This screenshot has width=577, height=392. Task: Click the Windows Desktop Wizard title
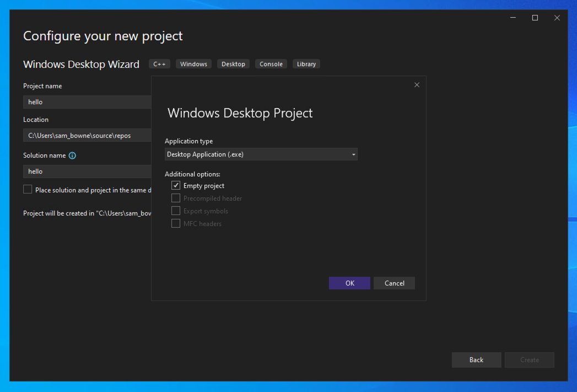click(82, 64)
